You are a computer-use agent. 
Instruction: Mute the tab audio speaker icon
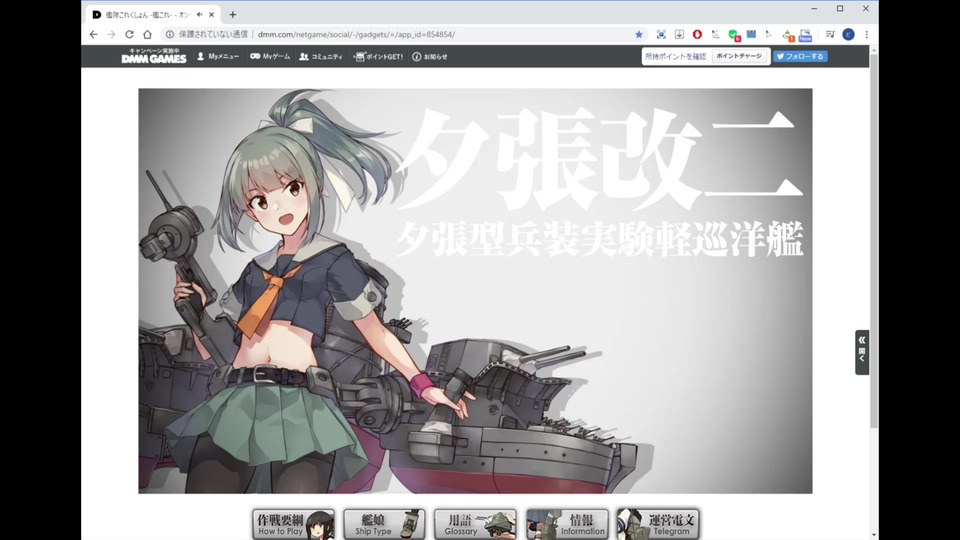[200, 15]
